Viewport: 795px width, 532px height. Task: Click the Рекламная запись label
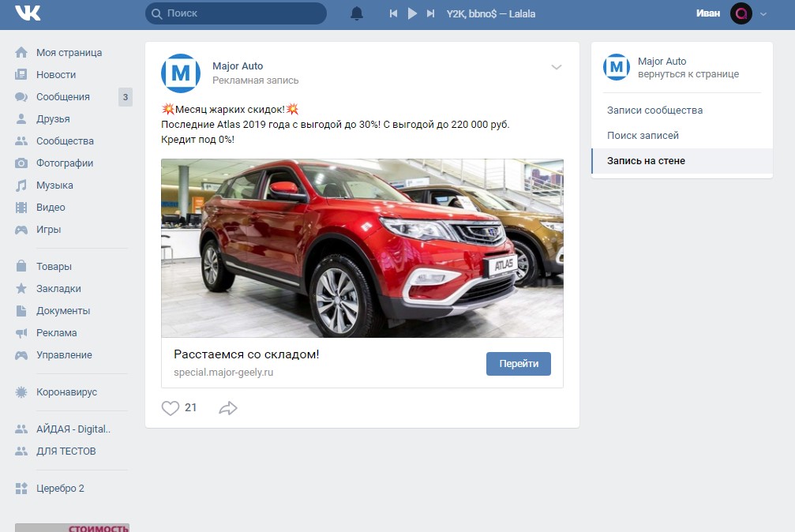click(x=256, y=81)
